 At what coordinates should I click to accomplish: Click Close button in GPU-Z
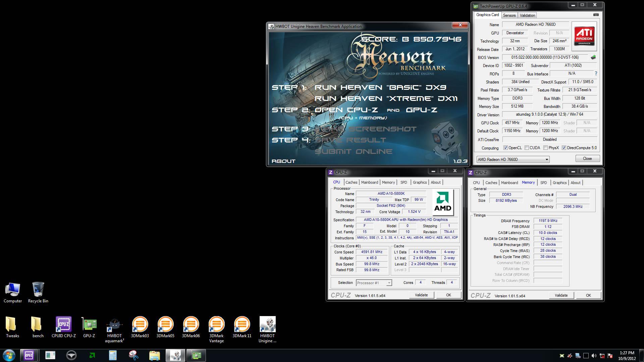587,159
